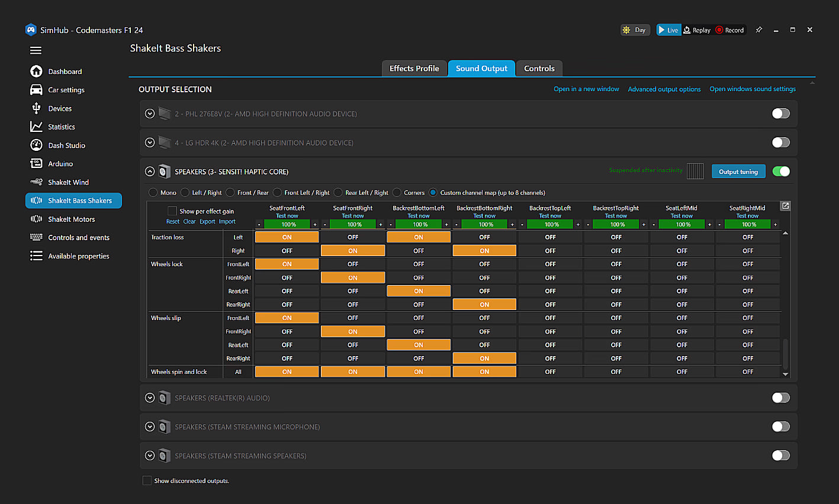Click the Car settings icon
This screenshot has height=504, width=839.
[x=36, y=90]
